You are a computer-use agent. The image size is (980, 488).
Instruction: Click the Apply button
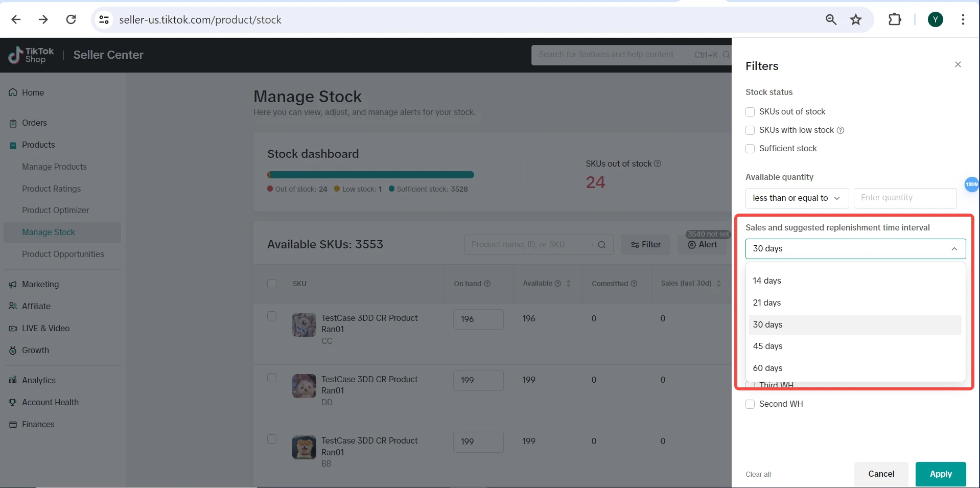click(x=940, y=474)
